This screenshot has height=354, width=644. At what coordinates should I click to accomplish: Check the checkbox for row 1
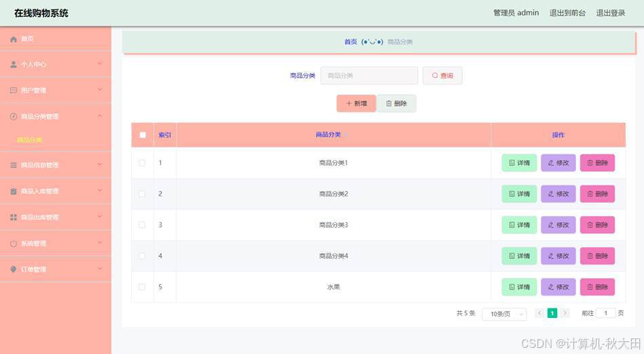[142, 163]
